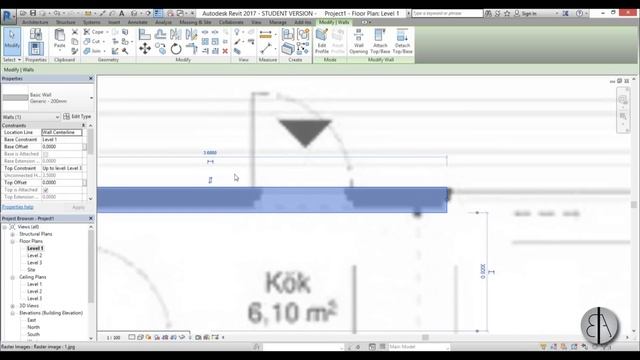This screenshot has height=360, width=640.
Task: Click the Create Group icon
Action: pos(303,35)
